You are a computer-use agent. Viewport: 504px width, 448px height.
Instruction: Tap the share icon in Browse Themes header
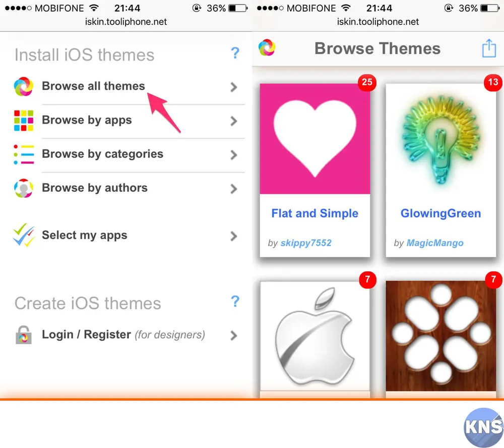489,48
